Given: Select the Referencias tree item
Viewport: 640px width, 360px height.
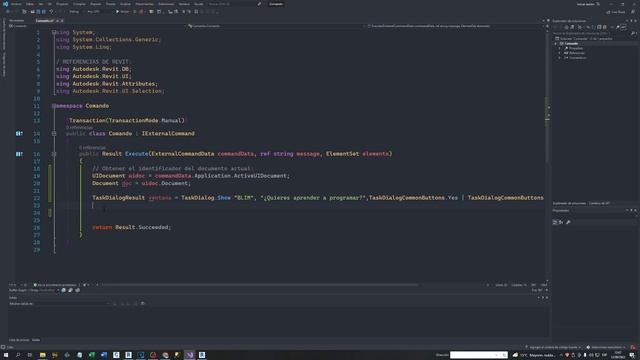Looking at the screenshot, I should 577,53.
